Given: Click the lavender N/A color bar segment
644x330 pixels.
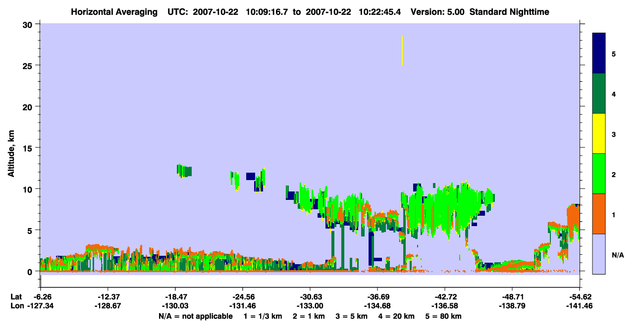Looking at the screenshot, I should click(599, 254).
